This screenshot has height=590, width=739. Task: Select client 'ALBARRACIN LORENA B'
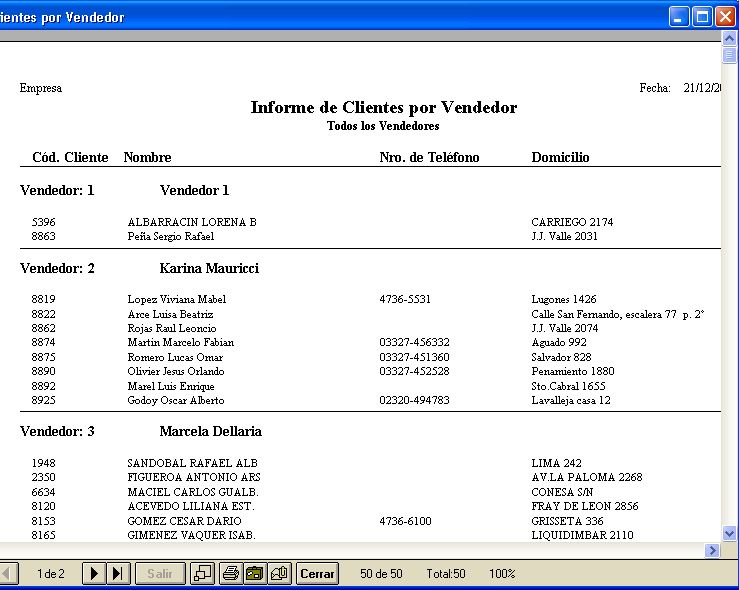tap(192, 222)
